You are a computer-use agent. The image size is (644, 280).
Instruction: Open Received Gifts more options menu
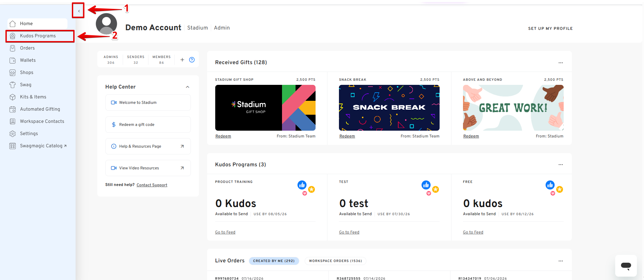pyautogui.click(x=561, y=62)
